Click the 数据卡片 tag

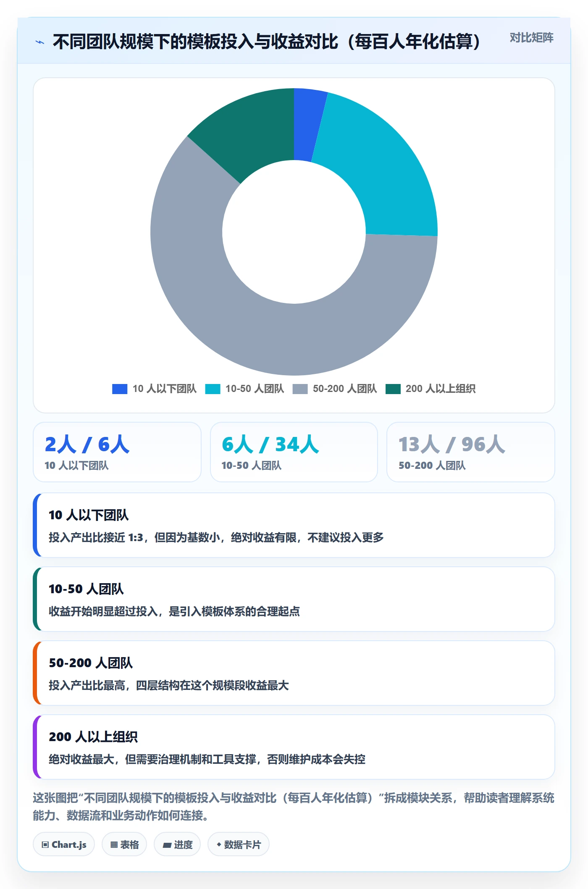239,844
